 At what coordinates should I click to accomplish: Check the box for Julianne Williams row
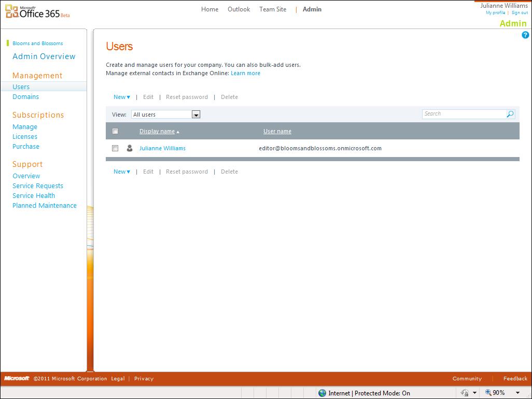[x=115, y=148]
